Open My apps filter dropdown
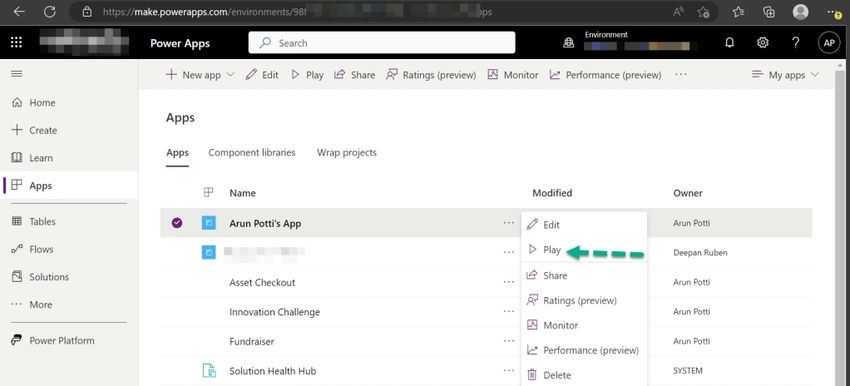Screen dimensions: 850x386 [785, 75]
